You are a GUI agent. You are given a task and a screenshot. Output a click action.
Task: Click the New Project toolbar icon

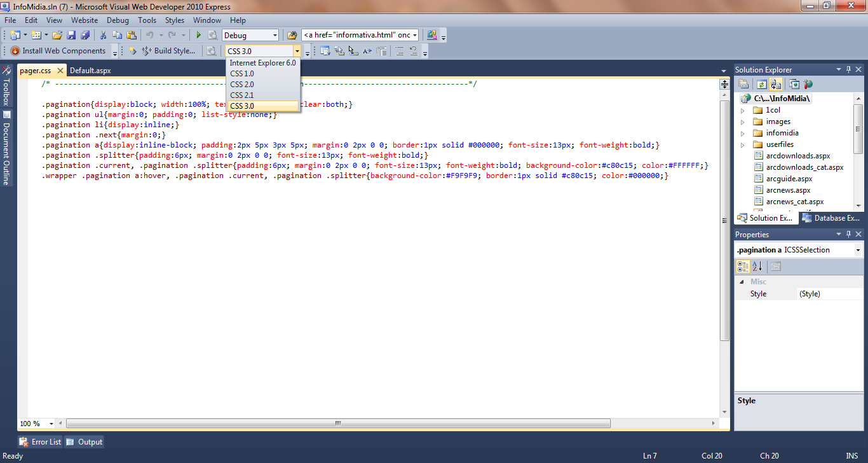pos(15,35)
